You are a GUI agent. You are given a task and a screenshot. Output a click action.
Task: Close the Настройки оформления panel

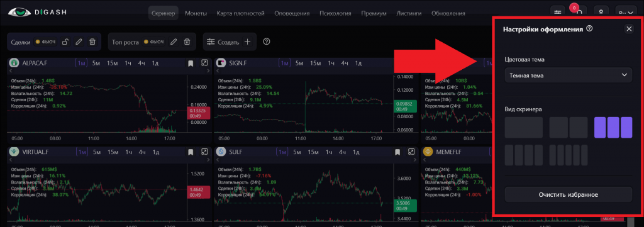tap(629, 29)
